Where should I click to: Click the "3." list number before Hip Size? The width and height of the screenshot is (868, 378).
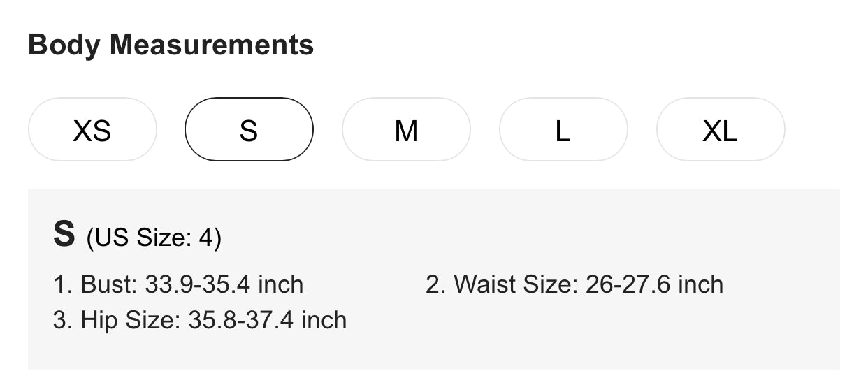click(x=63, y=320)
